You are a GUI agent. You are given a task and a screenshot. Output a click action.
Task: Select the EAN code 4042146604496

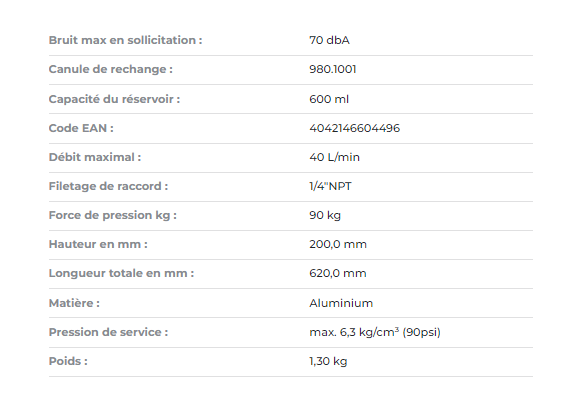354,128
